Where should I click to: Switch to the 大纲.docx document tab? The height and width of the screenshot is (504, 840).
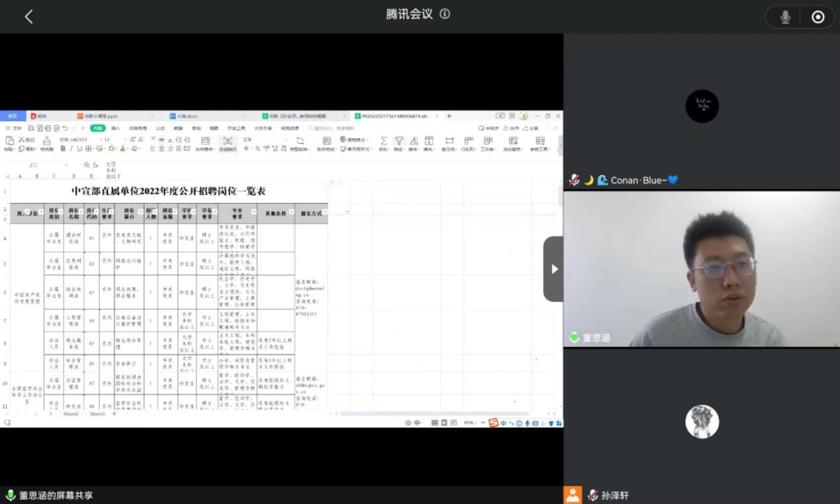coord(187,116)
